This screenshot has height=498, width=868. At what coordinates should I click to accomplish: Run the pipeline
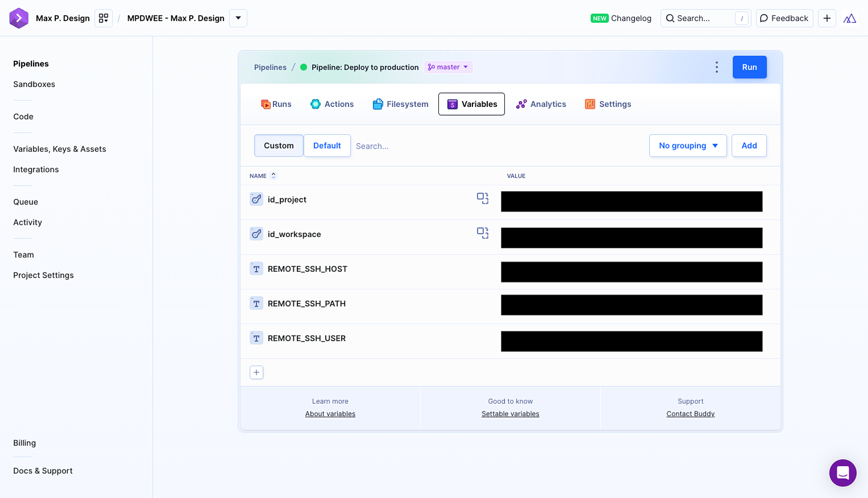point(750,67)
